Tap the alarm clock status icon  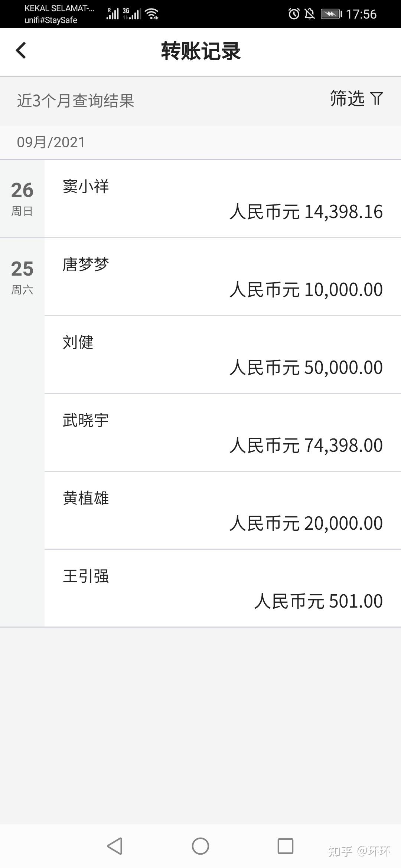(x=294, y=14)
